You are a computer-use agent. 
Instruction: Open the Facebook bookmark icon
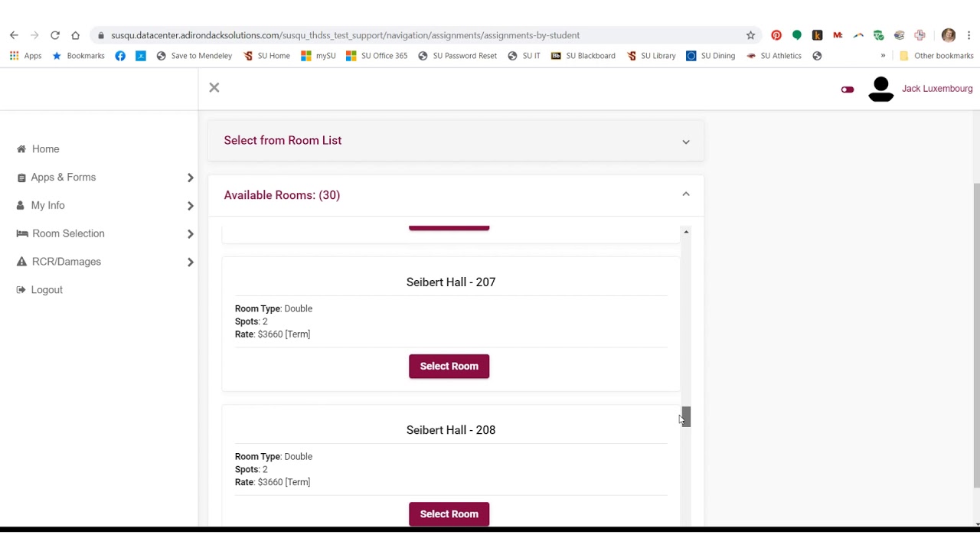point(120,56)
